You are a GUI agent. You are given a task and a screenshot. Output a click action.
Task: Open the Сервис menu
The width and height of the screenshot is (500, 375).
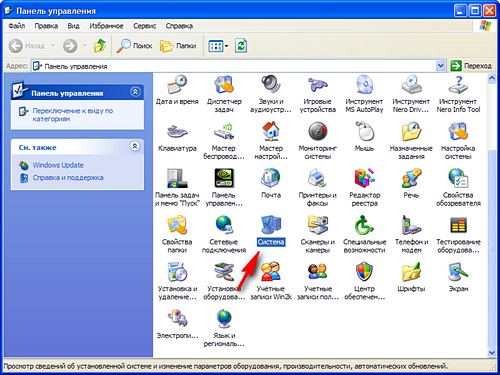tap(145, 26)
